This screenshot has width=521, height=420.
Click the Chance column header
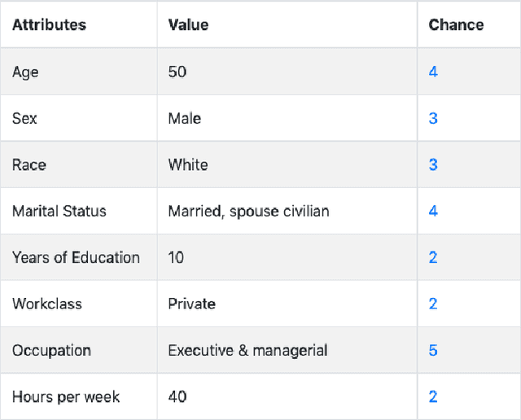[456, 24]
